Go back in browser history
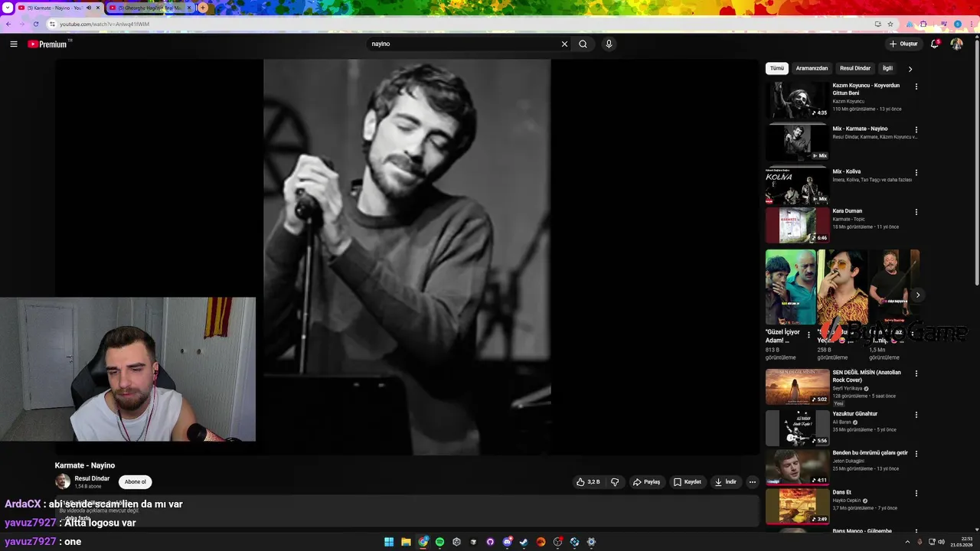 8,24
